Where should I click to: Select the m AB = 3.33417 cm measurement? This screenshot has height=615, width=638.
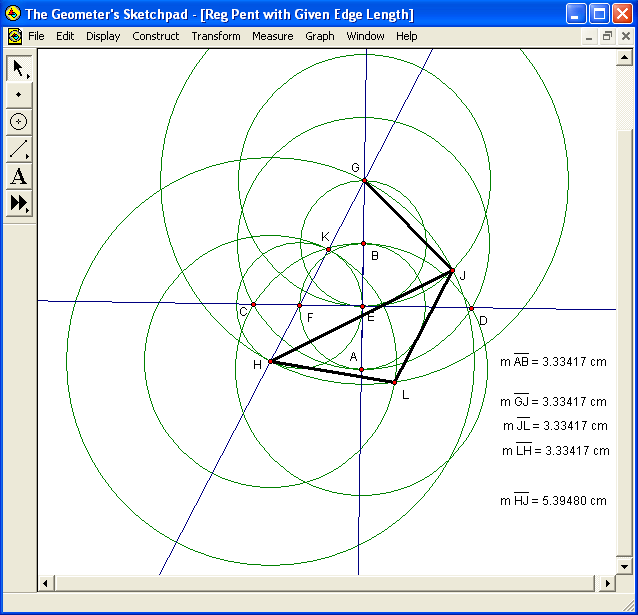coord(553,362)
